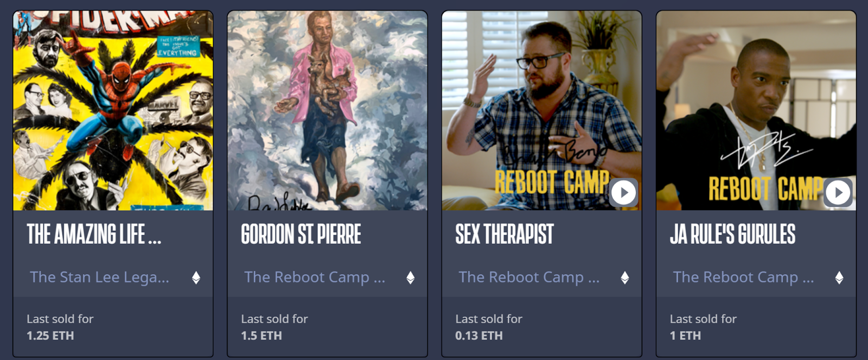Select the 0.13 ETH last sold price
Viewport: 868px width, 360px height.
point(479,336)
